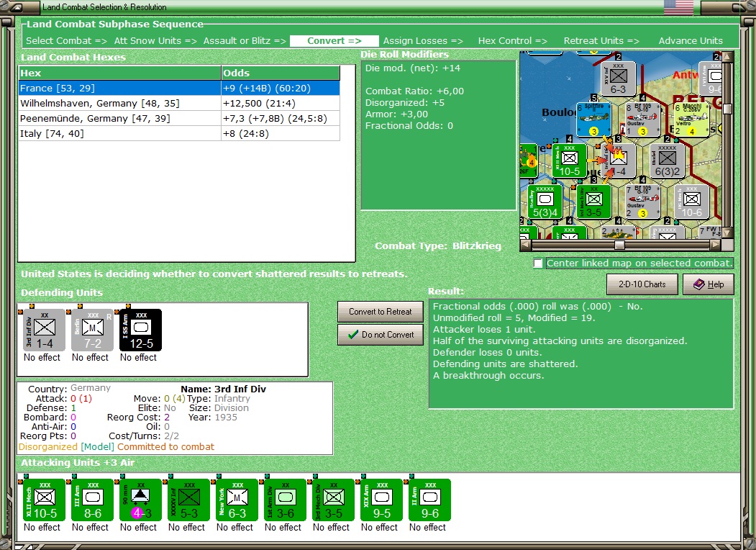756x550 pixels.
Task: Click the map's horizontal scrollbar left arrow
Action: (526, 245)
